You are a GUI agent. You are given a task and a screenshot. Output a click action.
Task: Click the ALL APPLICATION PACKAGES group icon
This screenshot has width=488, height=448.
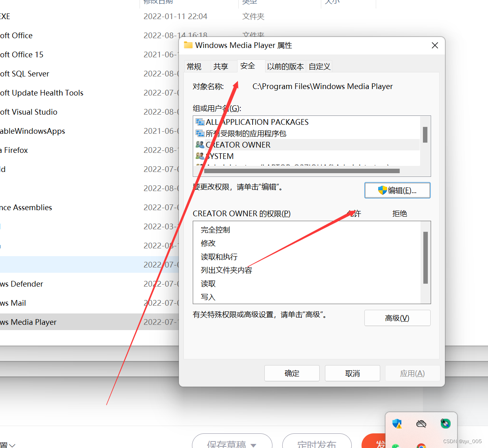200,122
